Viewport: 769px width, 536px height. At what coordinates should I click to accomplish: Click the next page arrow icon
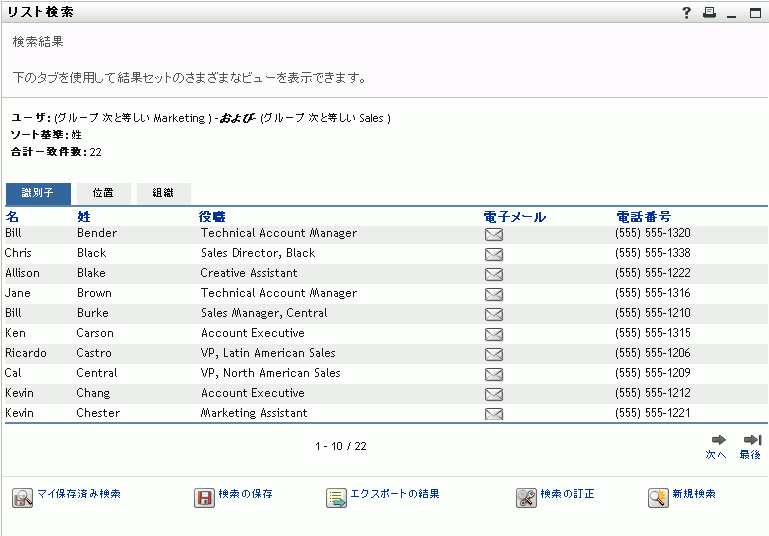pos(718,439)
